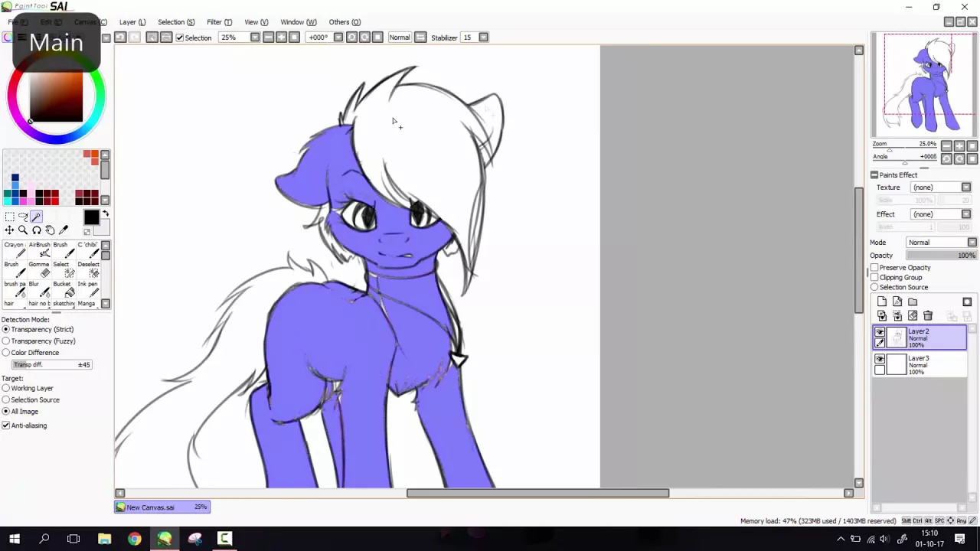Create a new normal layer

pos(882,302)
